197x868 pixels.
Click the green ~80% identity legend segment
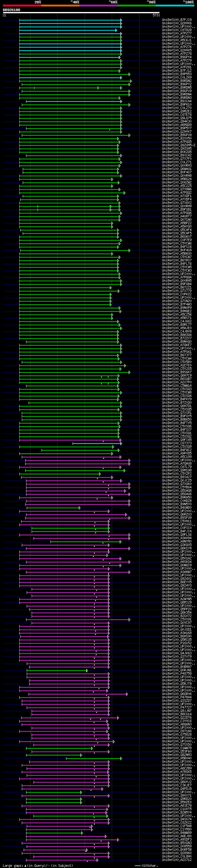point(137,6)
